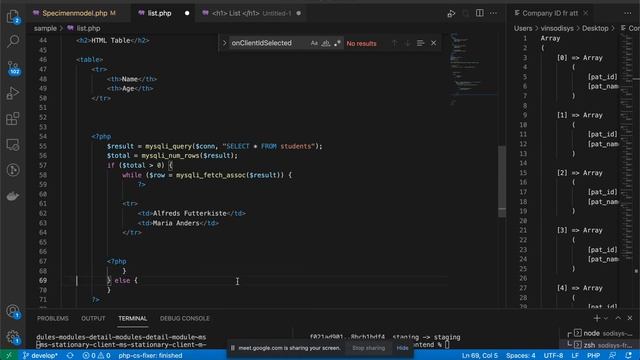Open the Explorer view in activity bar
This screenshot has height=360, width=640.
point(13,17)
